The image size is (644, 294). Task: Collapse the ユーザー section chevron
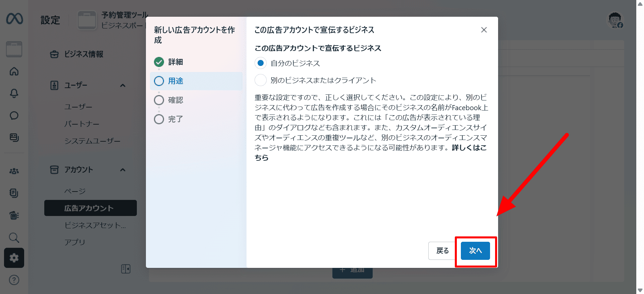coord(123,85)
